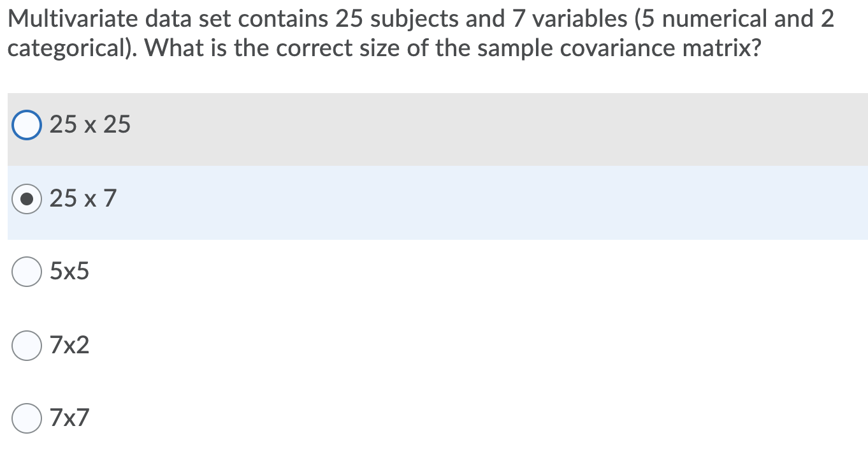
Task: Change selection from 25 x 7 to 7x7
Action: coord(26,418)
